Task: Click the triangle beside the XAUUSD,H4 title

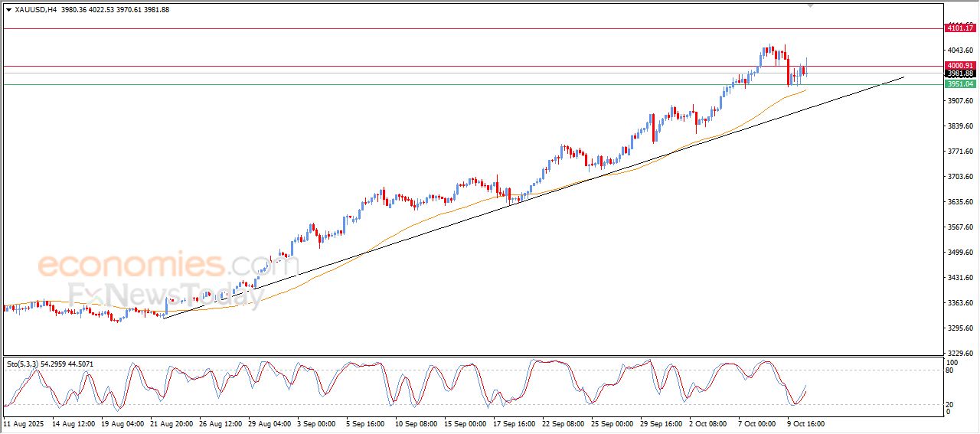Action: pos(8,10)
